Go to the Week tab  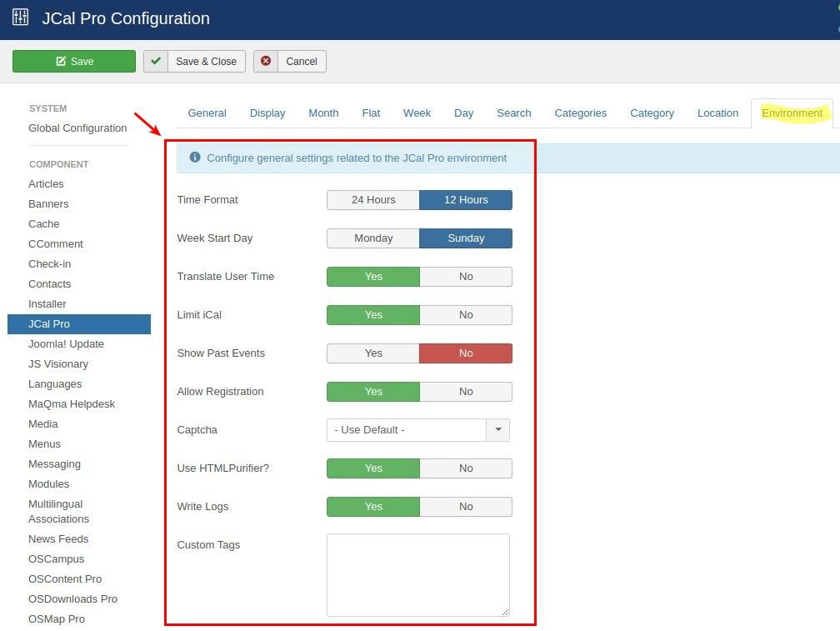417,113
